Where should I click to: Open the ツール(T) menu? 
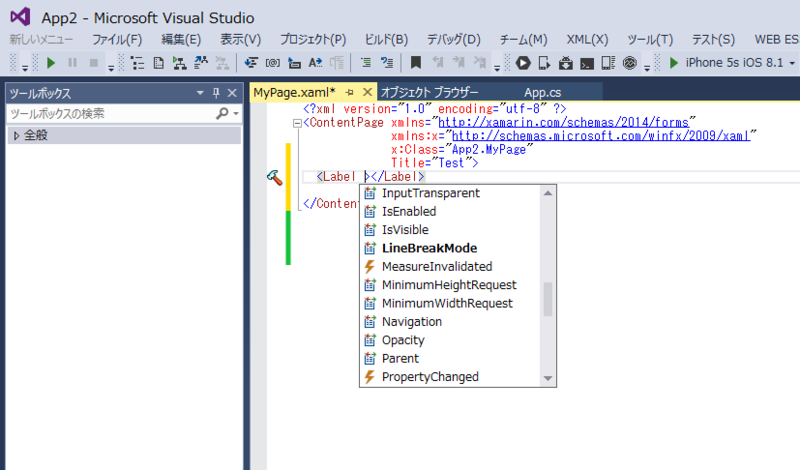(650, 39)
